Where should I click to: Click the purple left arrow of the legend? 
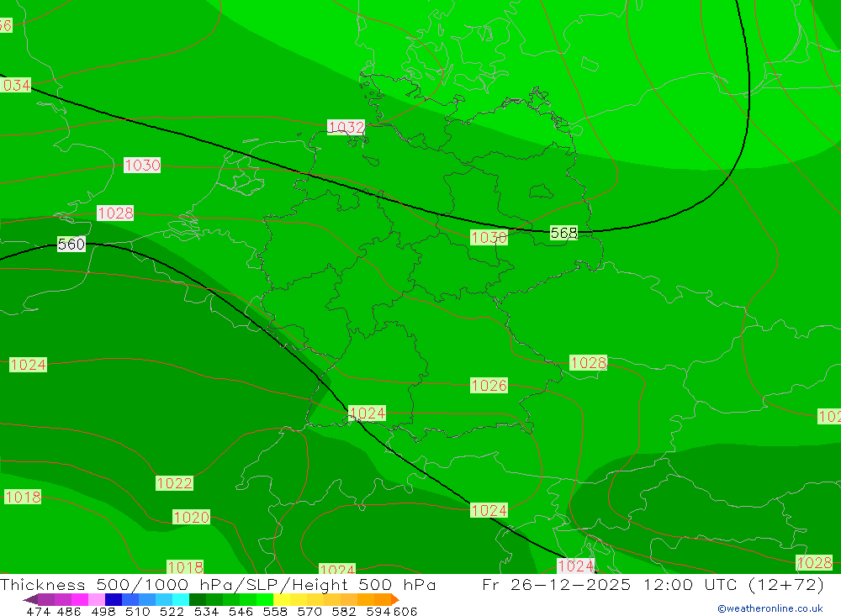(30, 599)
